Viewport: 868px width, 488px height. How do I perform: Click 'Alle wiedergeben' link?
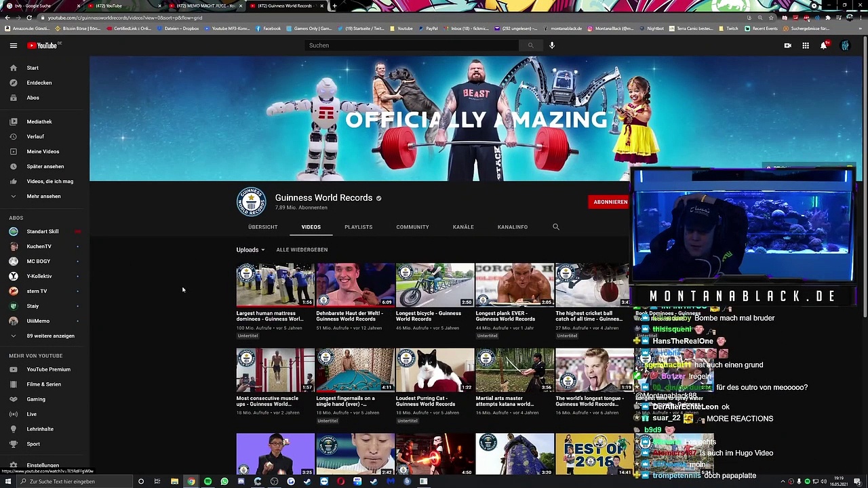click(302, 250)
